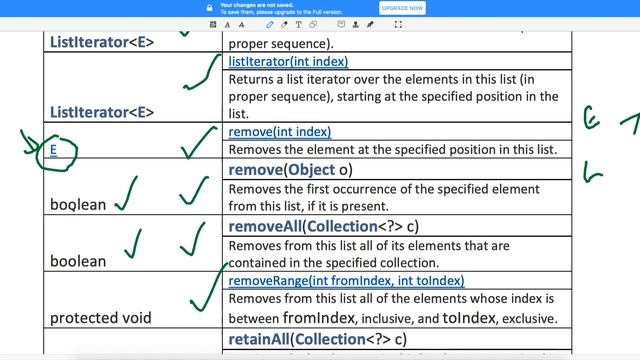The image size is (640, 360).
Task: Click 'boolean' in the removeAll row
Action: [78, 261]
